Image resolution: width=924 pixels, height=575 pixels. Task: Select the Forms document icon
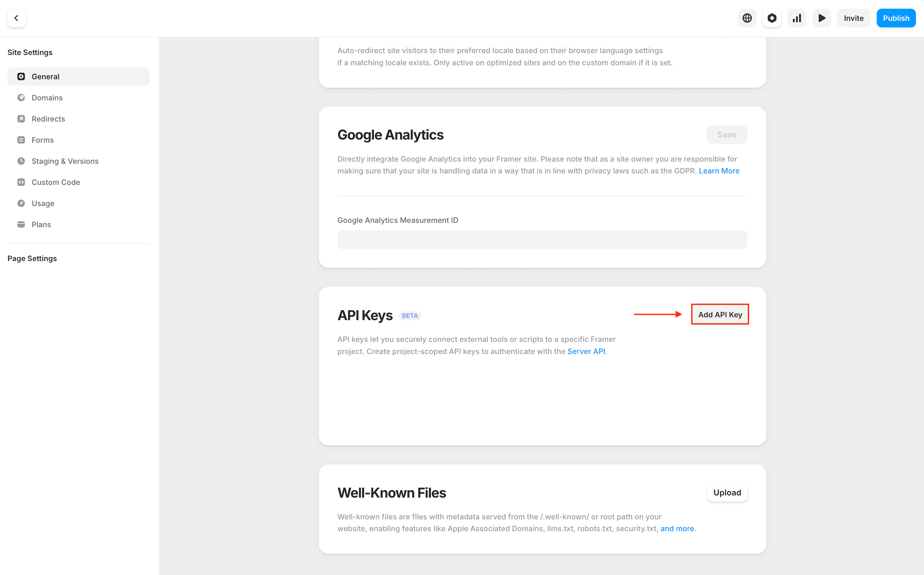coord(21,140)
